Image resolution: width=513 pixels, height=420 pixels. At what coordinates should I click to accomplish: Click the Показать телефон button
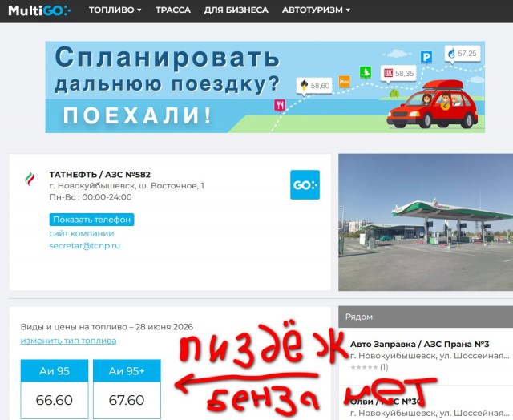point(91,220)
